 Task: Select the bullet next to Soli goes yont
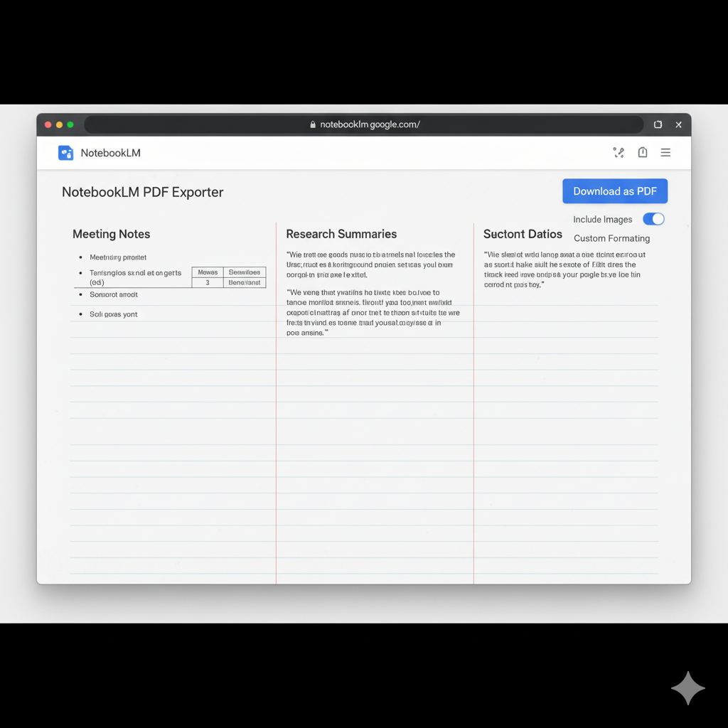[79, 314]
